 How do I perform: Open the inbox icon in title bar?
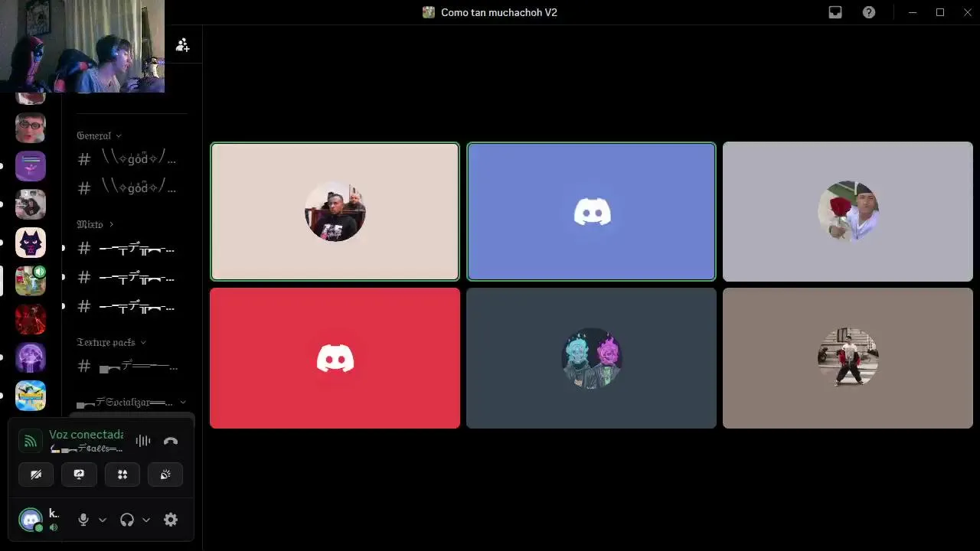[x=835, y=12]
